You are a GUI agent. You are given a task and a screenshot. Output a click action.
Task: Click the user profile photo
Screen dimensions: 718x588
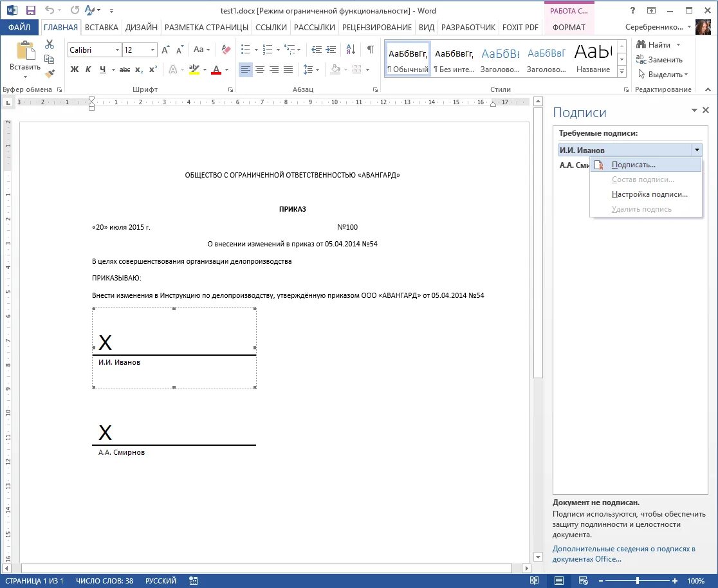pos(703,27)
